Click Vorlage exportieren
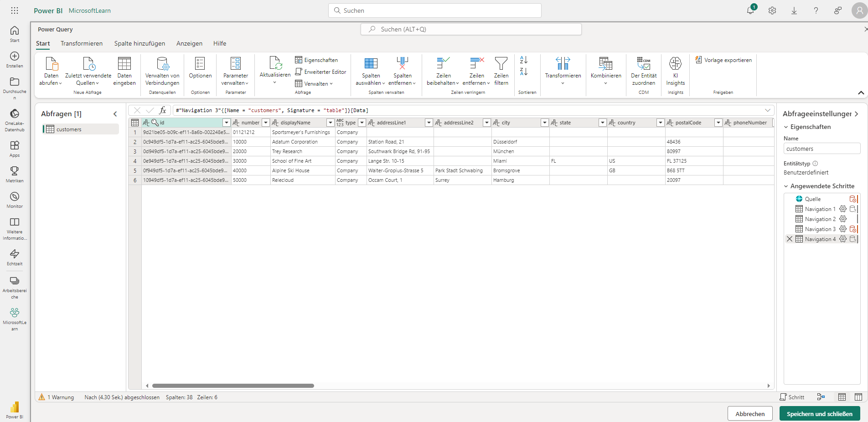Viewport: 868px width, 422px height. point(723,60)
